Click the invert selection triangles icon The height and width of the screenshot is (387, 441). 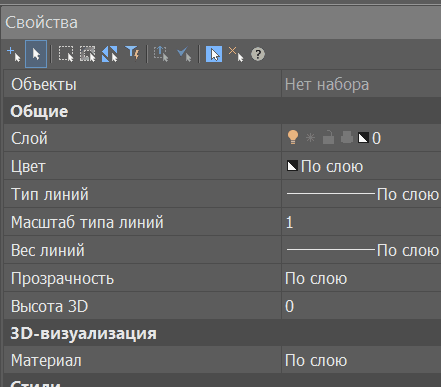tap(110, 54)
